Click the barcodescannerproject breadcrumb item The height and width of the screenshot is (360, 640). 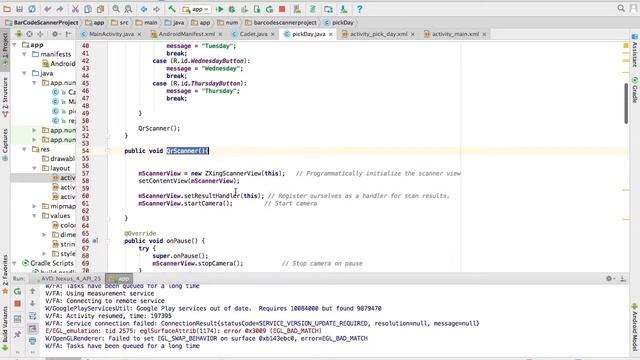coord(281,22)
